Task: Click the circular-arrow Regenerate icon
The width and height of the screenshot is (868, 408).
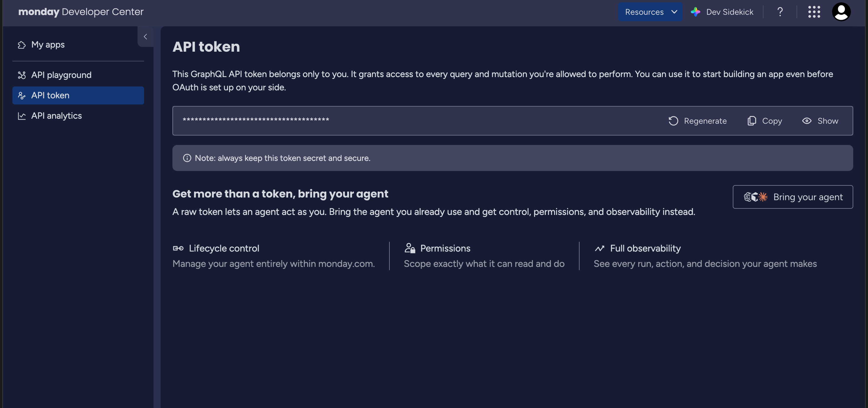Action: pos(673,121)
